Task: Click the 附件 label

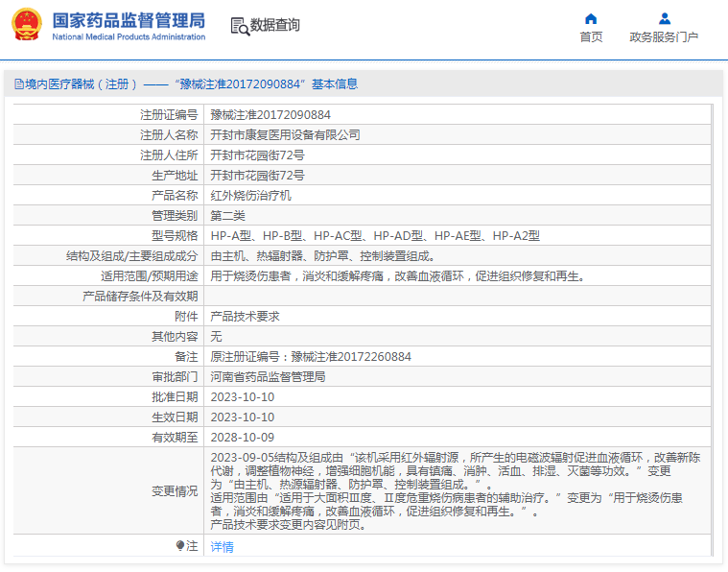Action: 186,317
